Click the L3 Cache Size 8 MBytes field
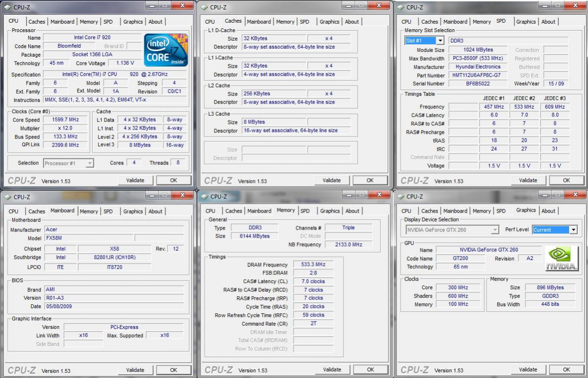The width and height of the screenshot is (588, 378). click(x=274, y=122)
